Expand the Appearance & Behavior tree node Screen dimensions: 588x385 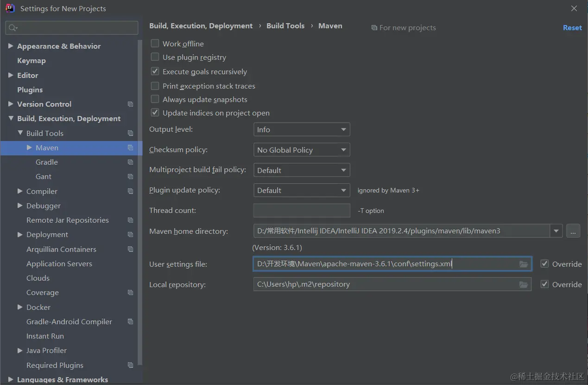(11, 46)
